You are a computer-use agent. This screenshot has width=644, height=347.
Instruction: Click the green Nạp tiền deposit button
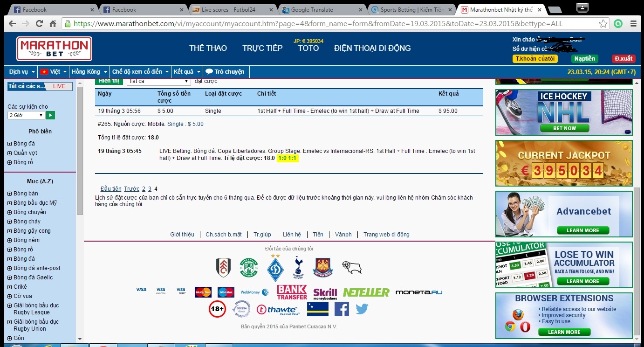[585, 59]
